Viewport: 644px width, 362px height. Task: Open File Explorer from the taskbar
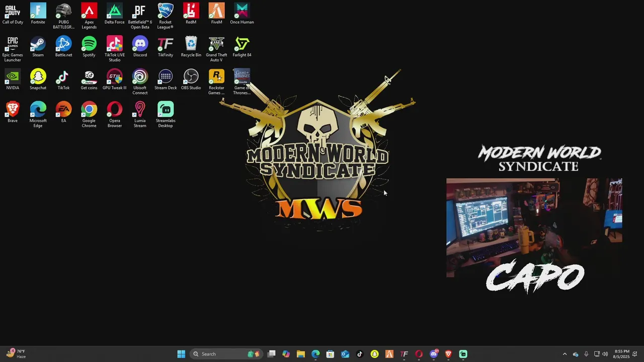301,354
